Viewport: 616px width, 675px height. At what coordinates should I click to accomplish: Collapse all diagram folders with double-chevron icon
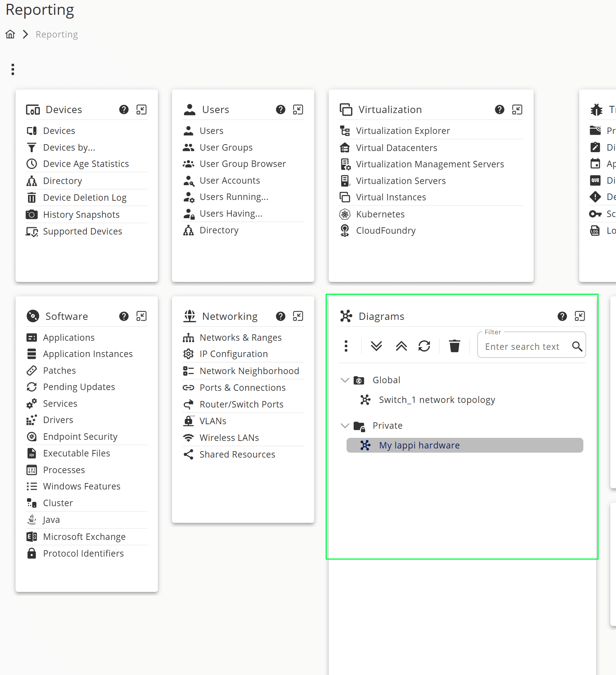[400, 346]
